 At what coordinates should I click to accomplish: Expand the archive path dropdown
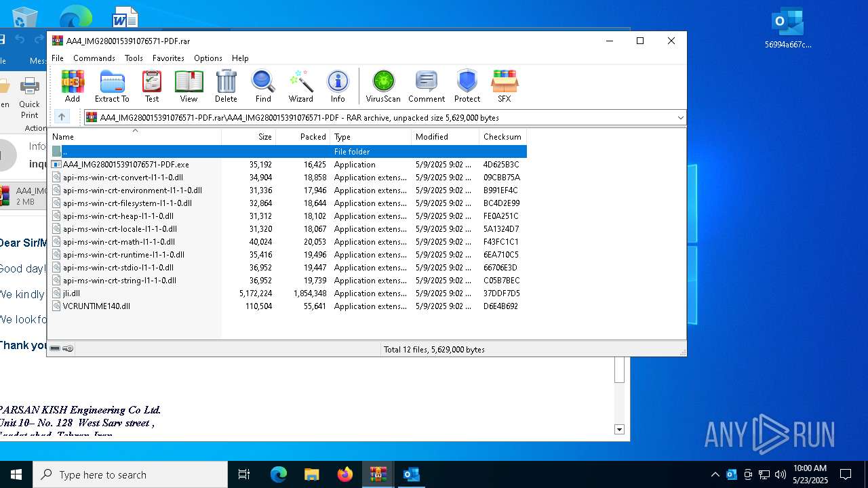coord(680,117)
